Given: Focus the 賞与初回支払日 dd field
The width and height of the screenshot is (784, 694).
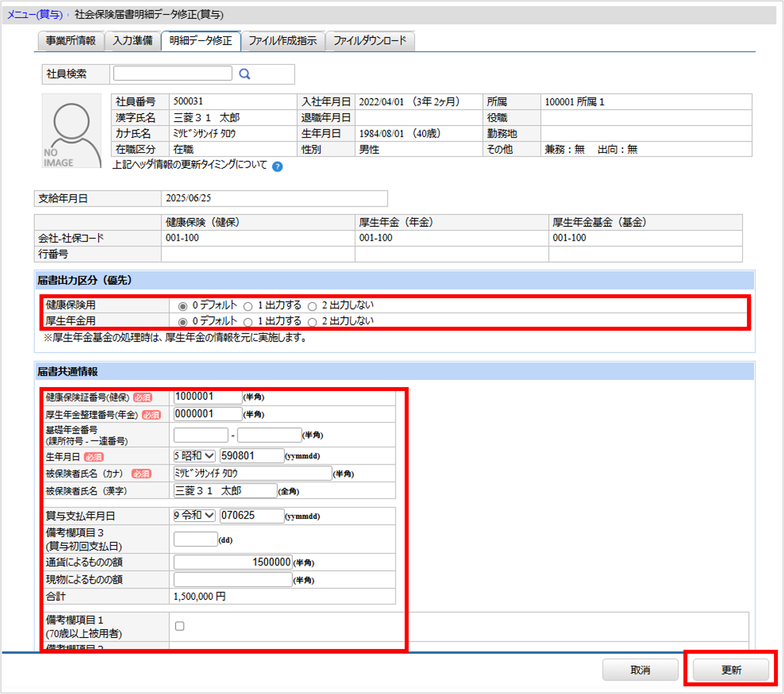Looking at the screenshot, I should point(195,539).
